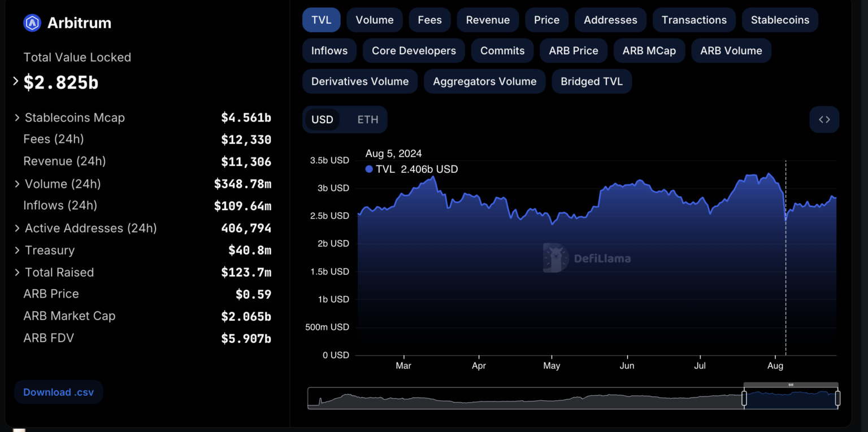Click the ARB Price label
Image resolution: width=868 pixels, height=432 pixels.
(51, 294)
